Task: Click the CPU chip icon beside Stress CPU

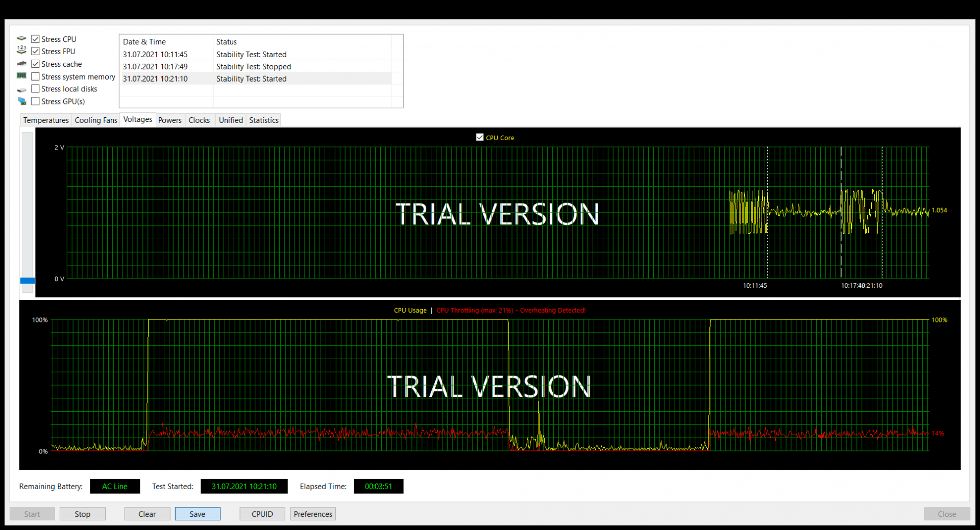Action: pyautogui.click(x=21, y=39)
